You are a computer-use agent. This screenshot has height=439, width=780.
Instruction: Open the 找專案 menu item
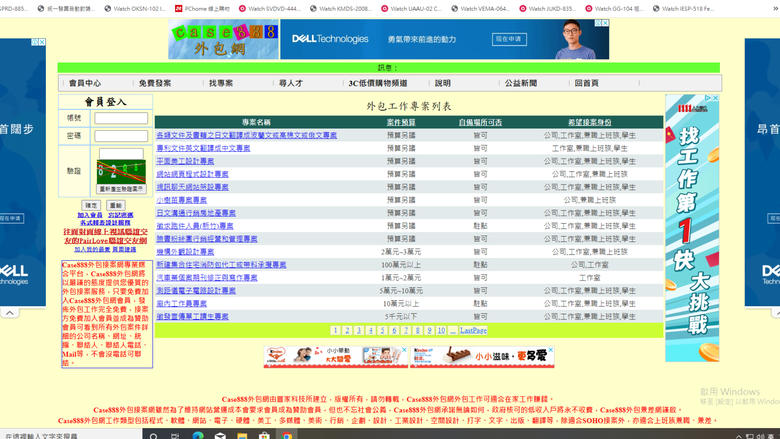pyautogui.click(x=221, y=83)
